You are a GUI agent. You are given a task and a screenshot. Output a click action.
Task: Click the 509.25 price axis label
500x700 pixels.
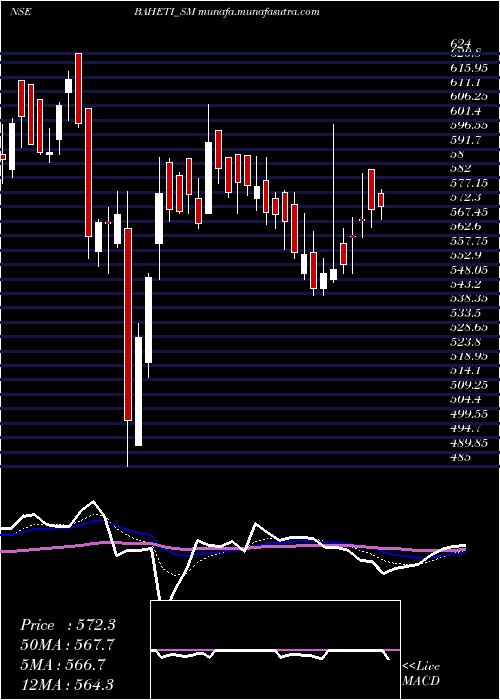[x=469, y=384]
